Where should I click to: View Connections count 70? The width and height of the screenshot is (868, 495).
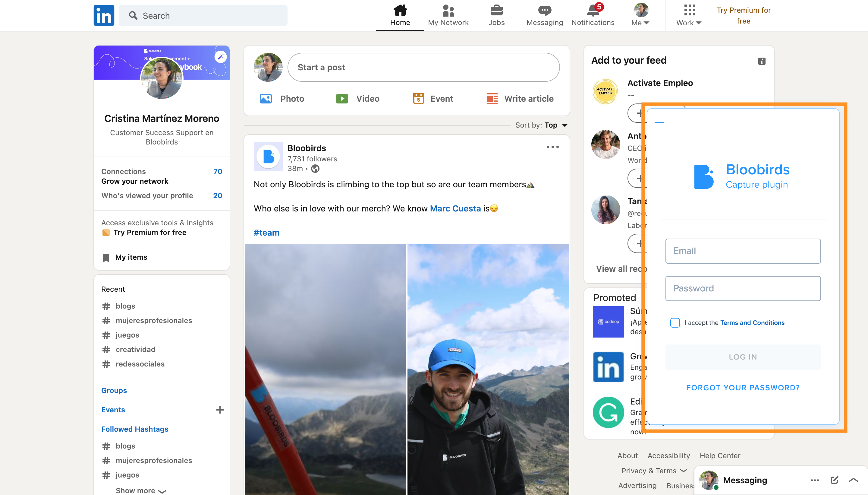click(x=218, y=171)
